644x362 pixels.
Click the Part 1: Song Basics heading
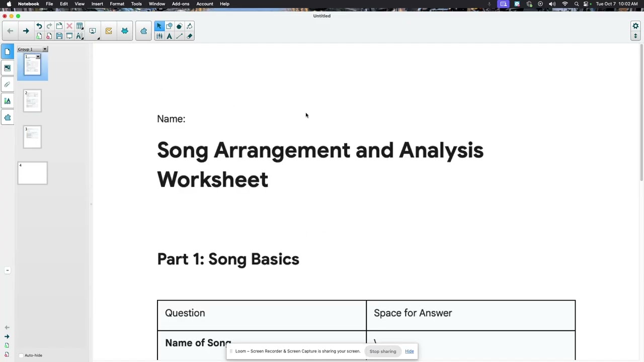[x=228, y=259]
